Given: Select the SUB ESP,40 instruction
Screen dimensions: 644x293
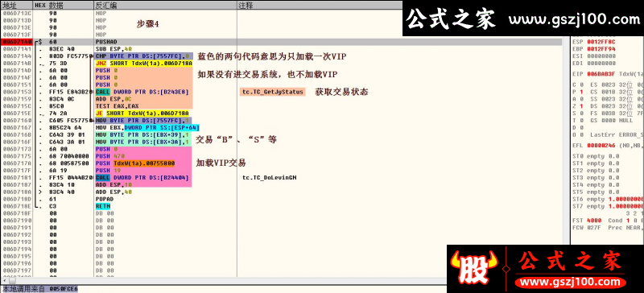Looking at the screenshot, I should (114, 49).
